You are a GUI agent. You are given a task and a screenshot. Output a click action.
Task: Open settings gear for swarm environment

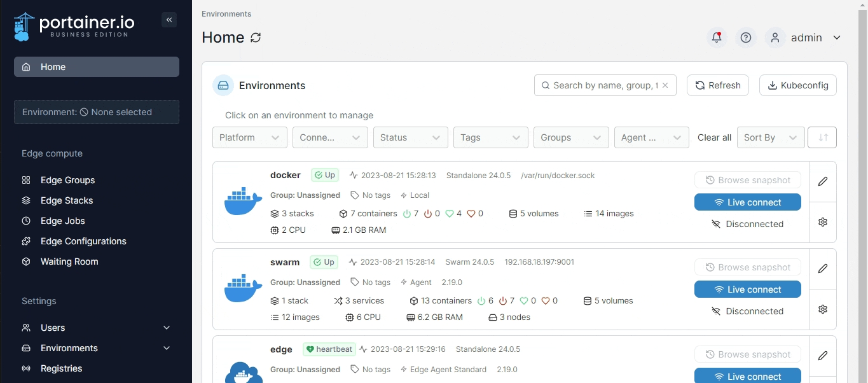point(822,309)
